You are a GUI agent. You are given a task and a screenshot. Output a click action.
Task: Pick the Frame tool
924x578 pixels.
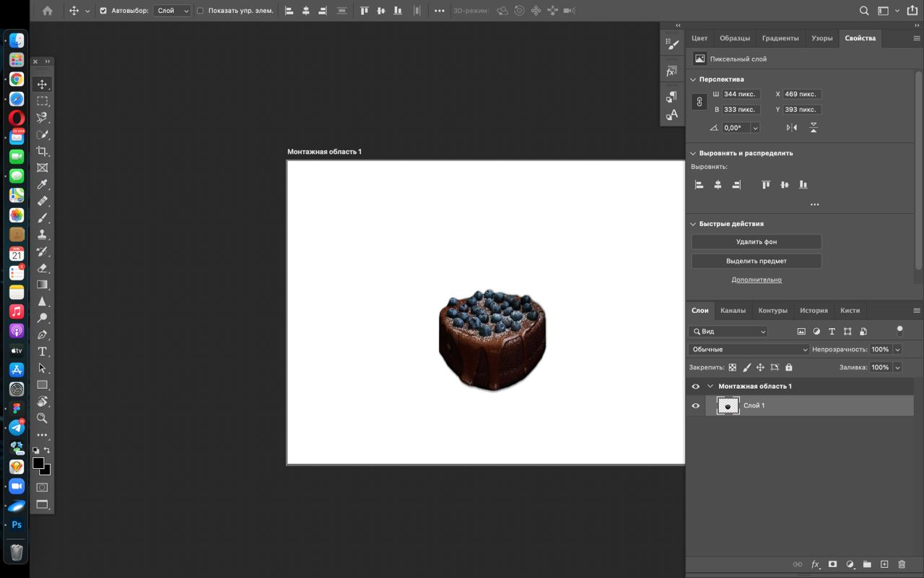click(42, 168)
